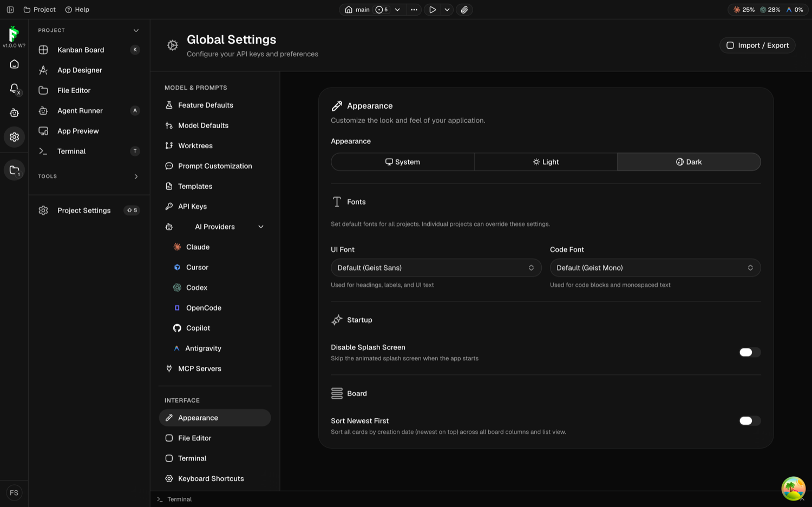View Antigravity usage 0% indicator
Screen dimensions: 812x507
(795, 10)
